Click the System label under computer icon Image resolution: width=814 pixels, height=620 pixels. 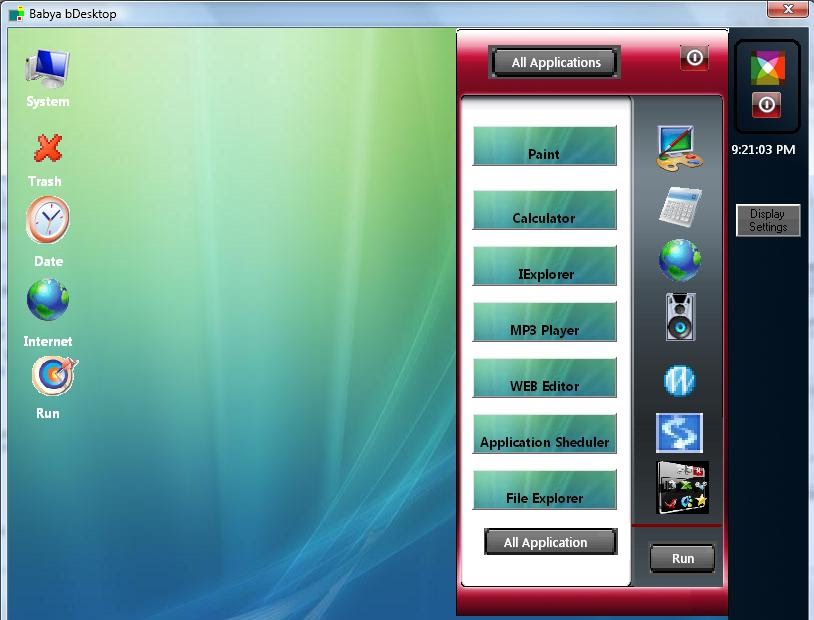(48, 101)
